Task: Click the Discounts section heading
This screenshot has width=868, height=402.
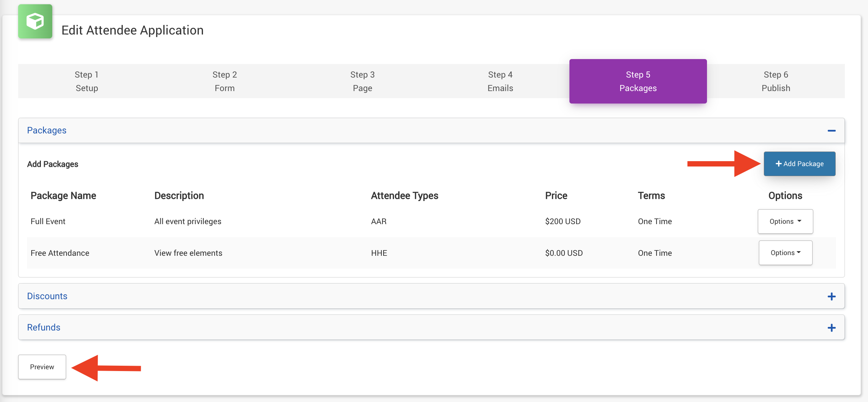Action: [47, 296]
